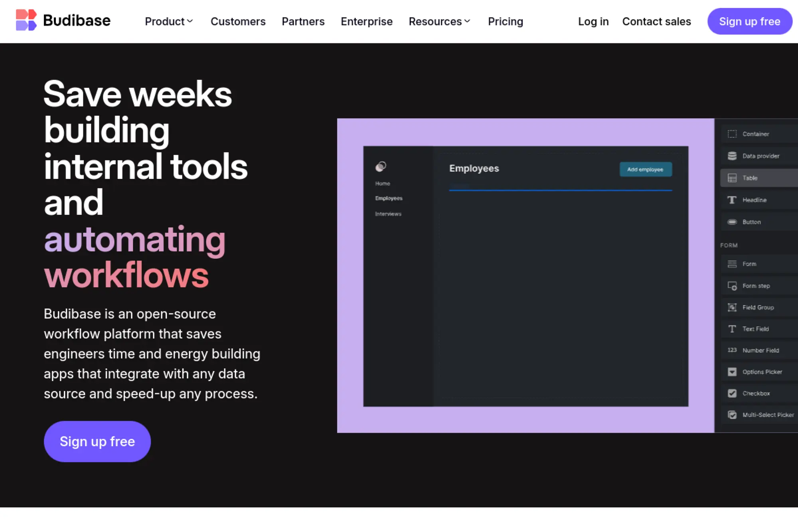The width and height of the screenshot is (798, 532).
Task: Go to the Customers page
Action: coord(238,22)
